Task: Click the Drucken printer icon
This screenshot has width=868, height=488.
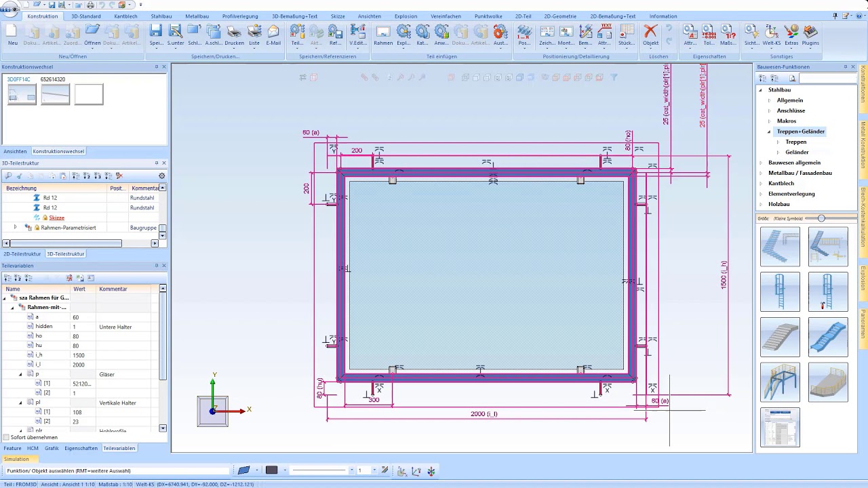Action: (x=234, y=31)
